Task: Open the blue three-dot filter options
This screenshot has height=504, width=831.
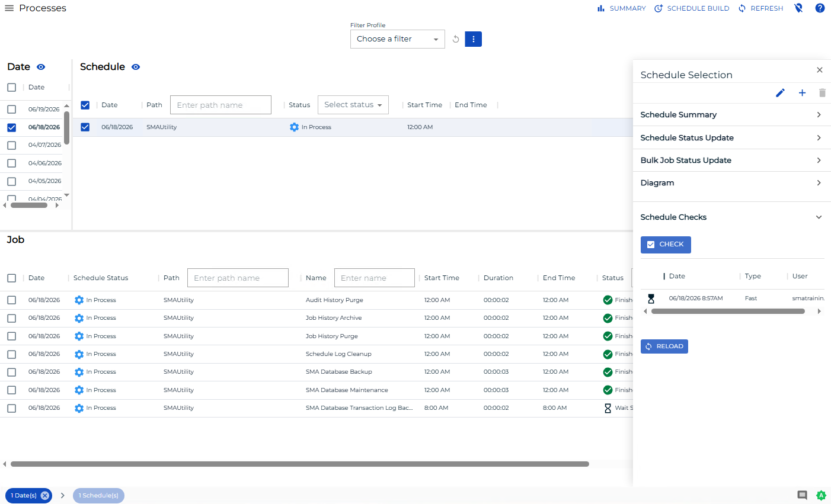Action: [x=473, y=39]
